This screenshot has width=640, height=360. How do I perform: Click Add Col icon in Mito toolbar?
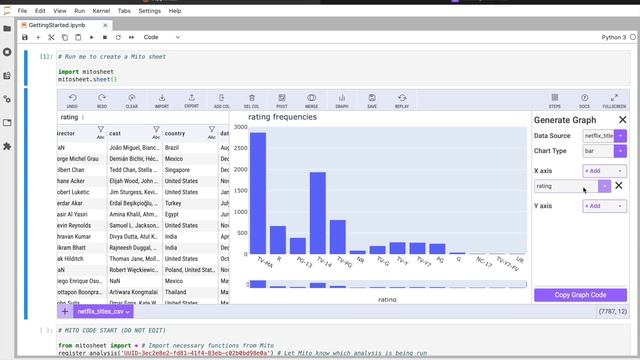click(x=222, y=100)
